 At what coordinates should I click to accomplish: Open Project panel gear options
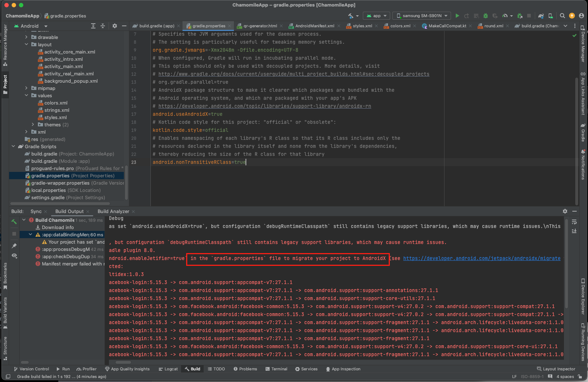(115, 26)
